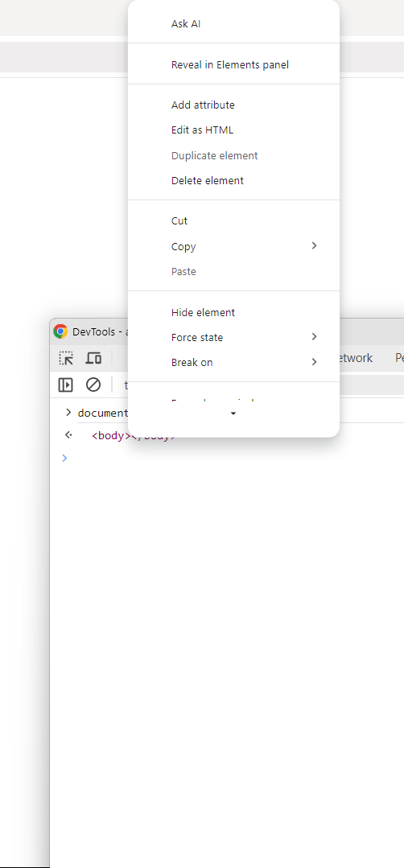
Task: Click the Chrome DevTools window icon
Action: 60,331
